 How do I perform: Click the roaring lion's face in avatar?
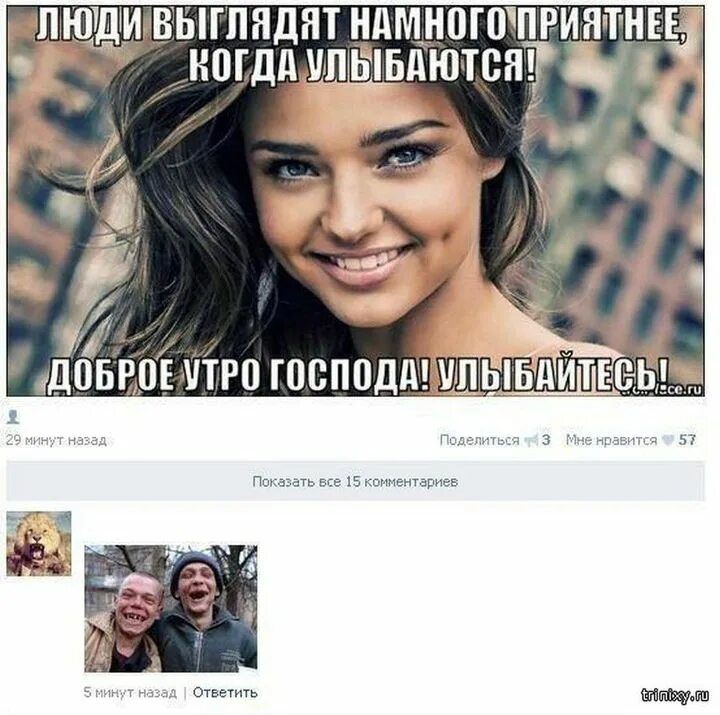click(x=37, y=543)
